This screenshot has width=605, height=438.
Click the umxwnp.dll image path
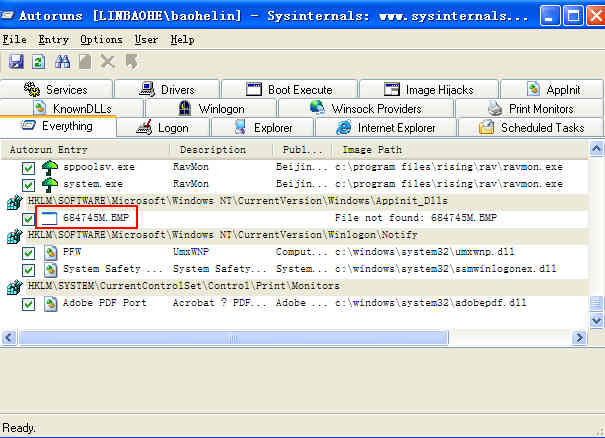[425, 252]
